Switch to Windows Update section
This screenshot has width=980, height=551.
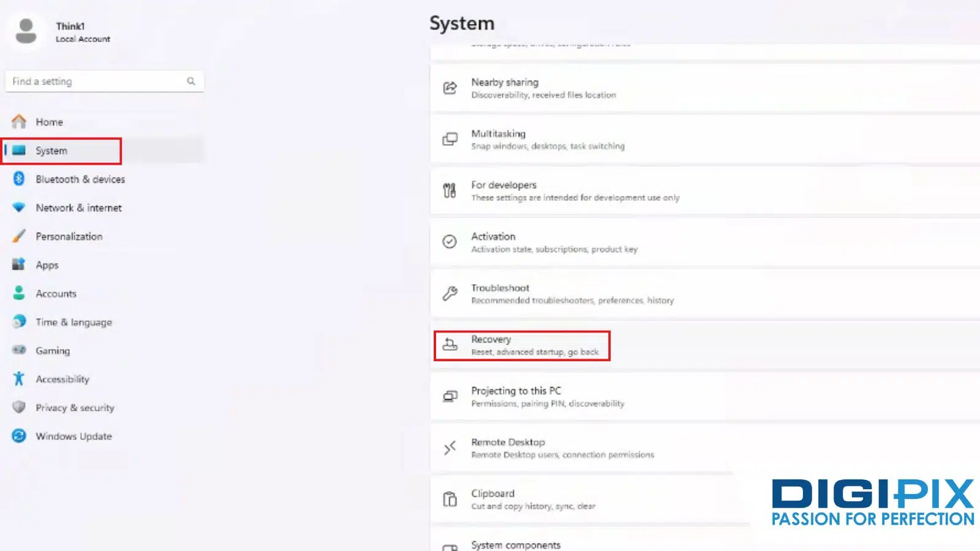tap(73, 436)
